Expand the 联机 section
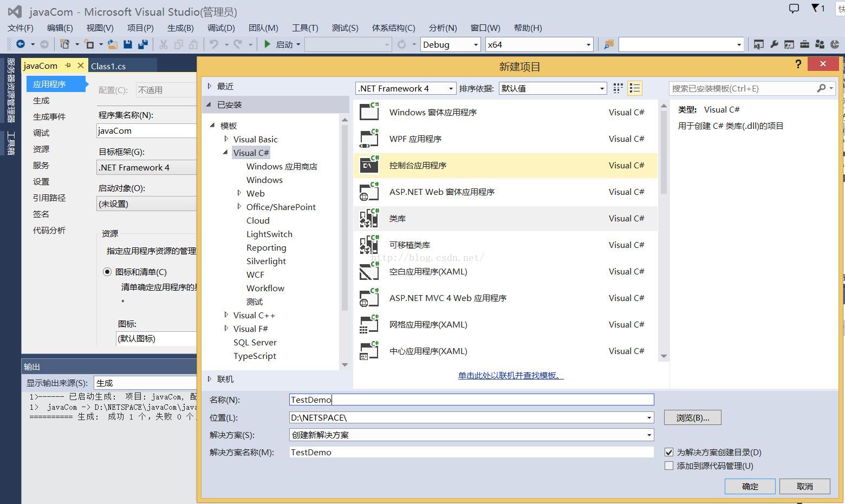This screenshot has height=504, width=845. (x=210, y=379)
